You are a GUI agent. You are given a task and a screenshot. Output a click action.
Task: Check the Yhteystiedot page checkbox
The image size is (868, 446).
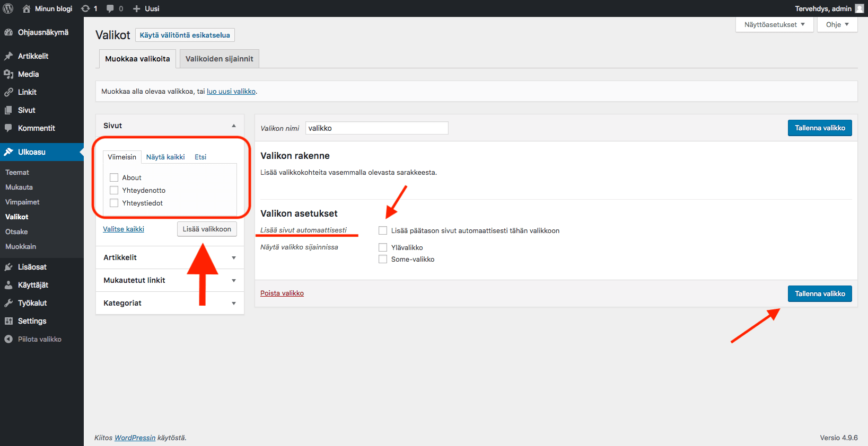(114, 203)
